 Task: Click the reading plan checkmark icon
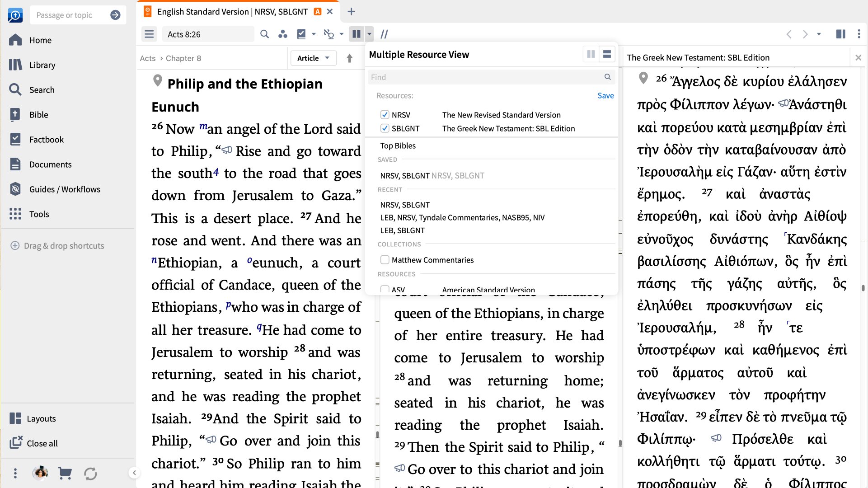301,34
